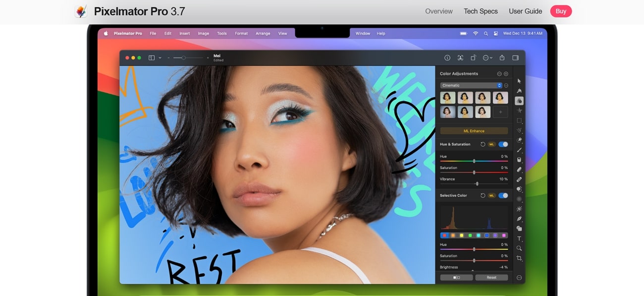
Task: Toggle ML for Selective Color
Action: (491, 195)
